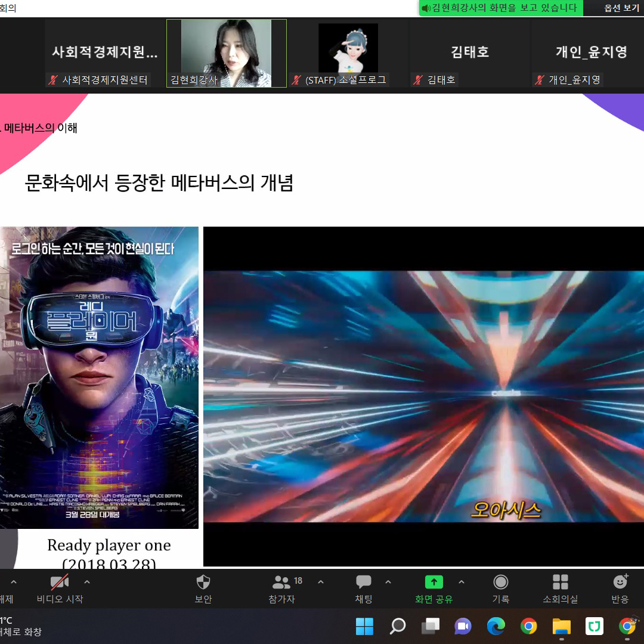Toggle video with 비디오 시작

[x=60, y=589]
